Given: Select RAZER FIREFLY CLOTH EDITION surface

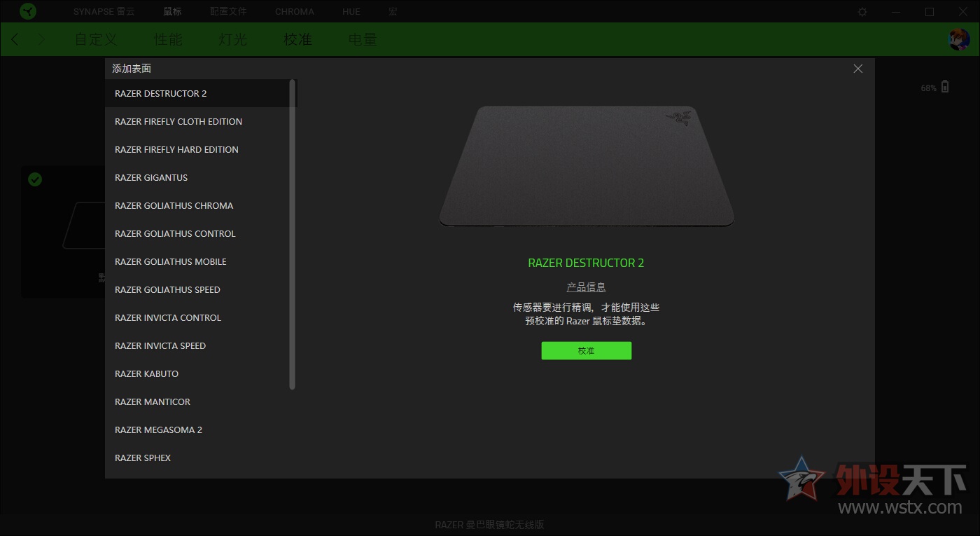Looking at the screenshot, I should tap(197, 121).
